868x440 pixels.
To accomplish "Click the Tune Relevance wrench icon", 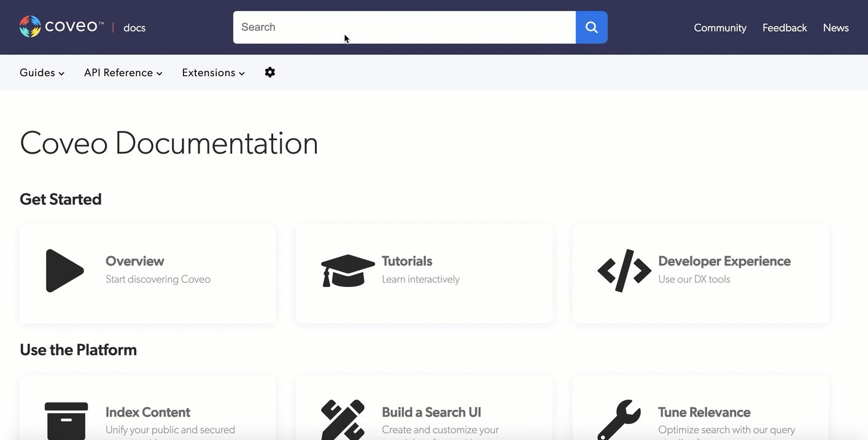I will click(x=619, y=420).
